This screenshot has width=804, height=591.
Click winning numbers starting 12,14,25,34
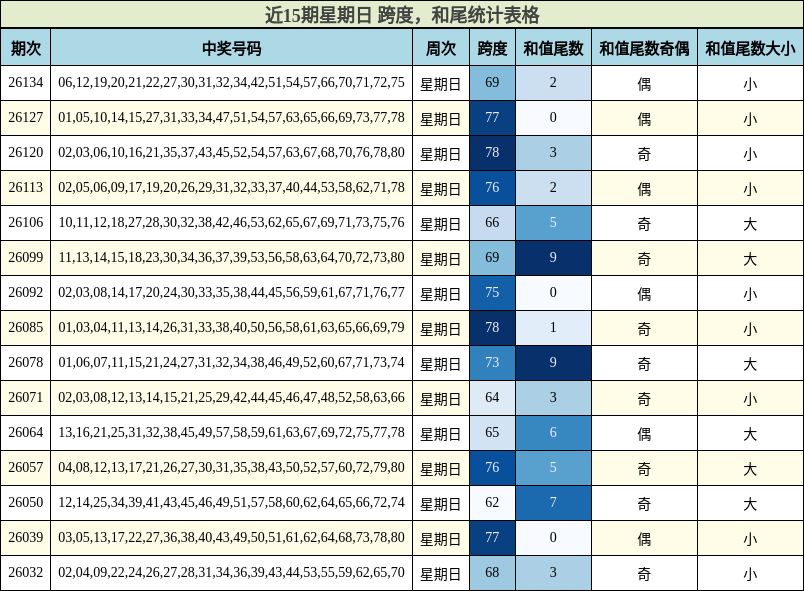click(x=231, y=502)
